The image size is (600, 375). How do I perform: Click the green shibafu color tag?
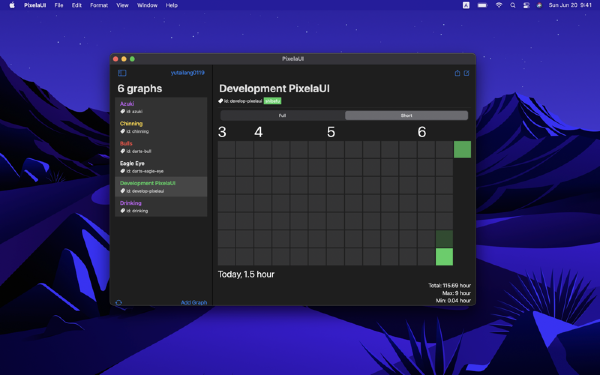click(x=272, y=101)
